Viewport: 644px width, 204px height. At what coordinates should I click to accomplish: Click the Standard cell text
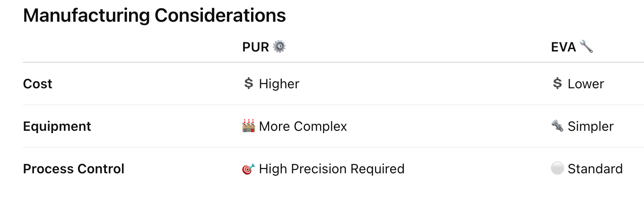point(595,169)
